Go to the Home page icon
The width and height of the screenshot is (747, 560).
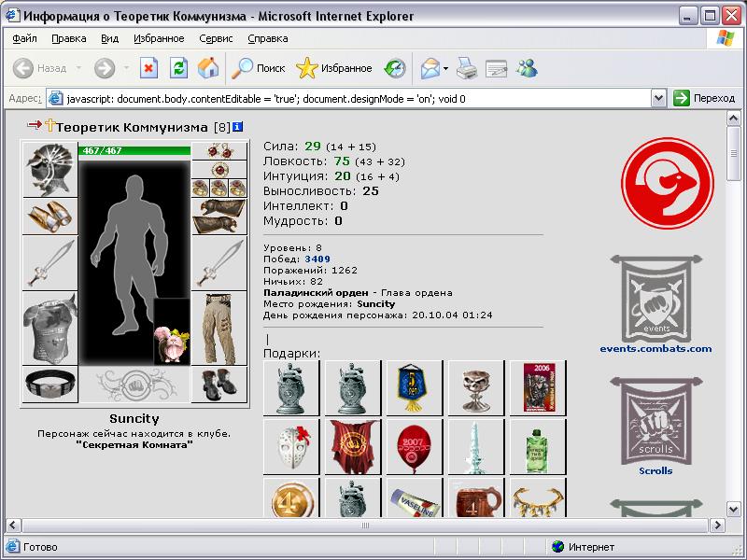(208, 68)
